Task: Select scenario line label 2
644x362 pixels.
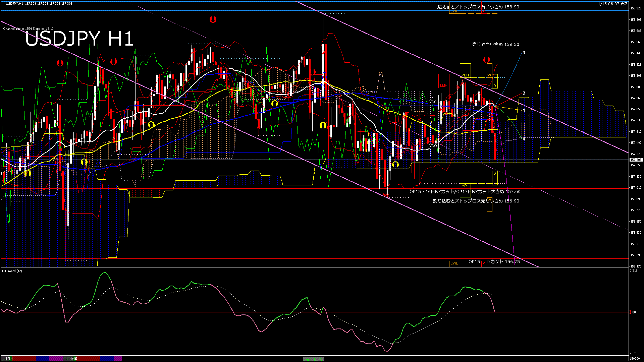Action: click(524, 93)
